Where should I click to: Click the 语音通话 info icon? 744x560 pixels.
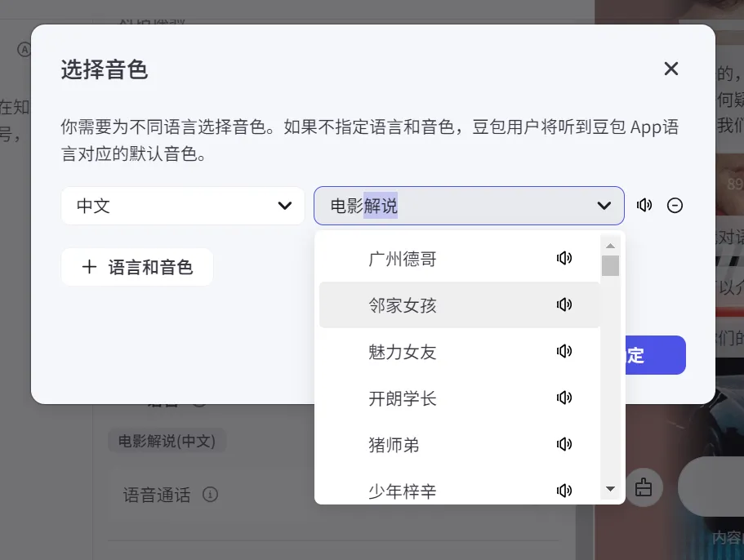(x=210, y=495)
